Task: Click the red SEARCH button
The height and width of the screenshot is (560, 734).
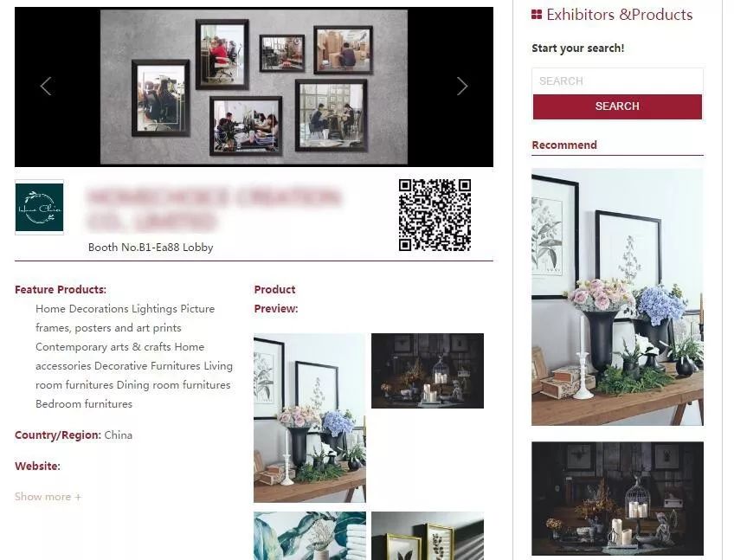Action: coord(617,106)
